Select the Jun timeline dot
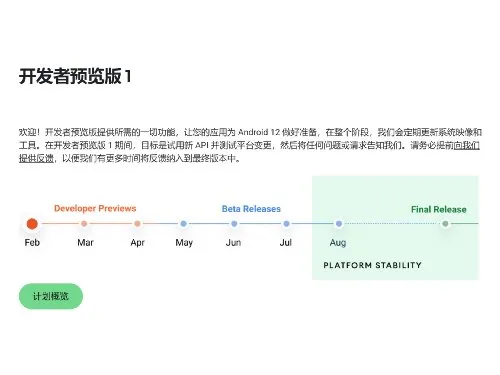This screenshot has width=500, height=375. click(x=234, y=224)
